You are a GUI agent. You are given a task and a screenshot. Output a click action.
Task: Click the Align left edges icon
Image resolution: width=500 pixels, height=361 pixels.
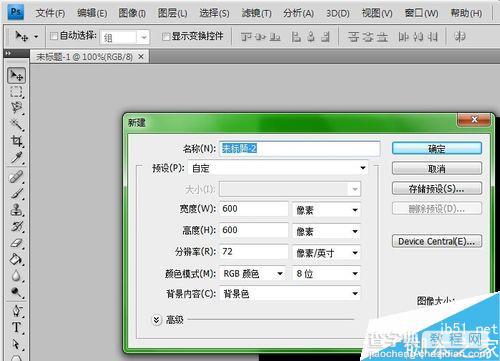(296, 37)
